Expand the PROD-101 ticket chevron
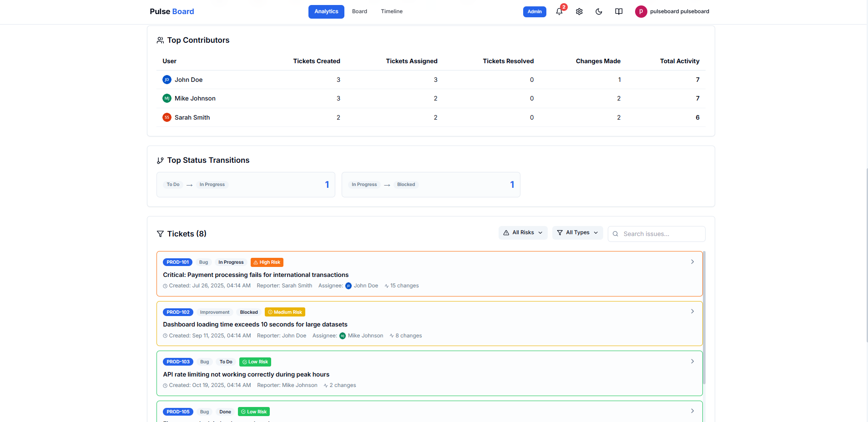 [x=692, y=261]
